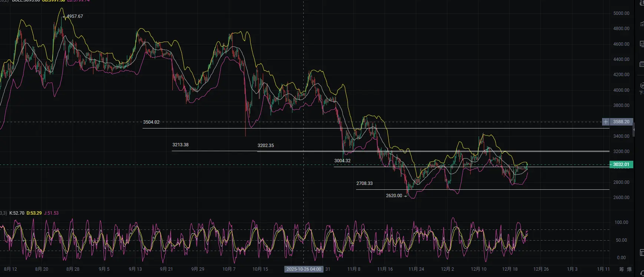Select the current price tag 3032.01
644x277 pixels.
(621, 164)
